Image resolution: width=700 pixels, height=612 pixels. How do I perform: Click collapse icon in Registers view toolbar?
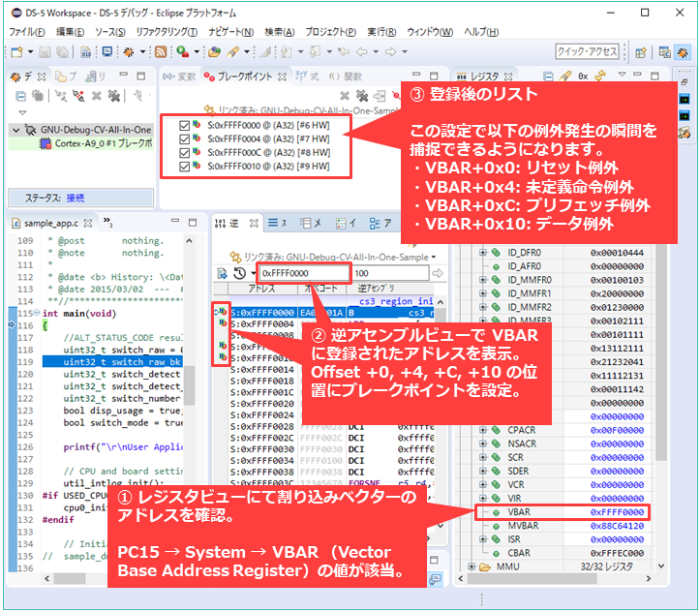[548, 76]
